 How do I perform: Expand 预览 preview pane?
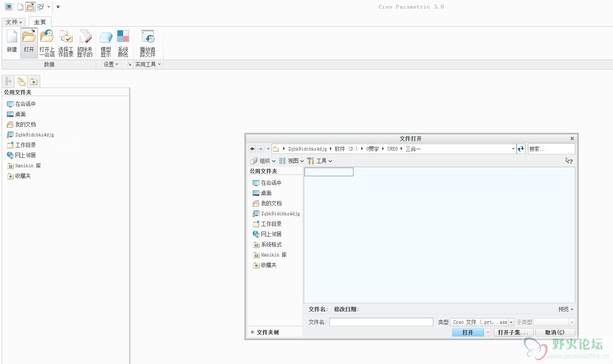566,309
